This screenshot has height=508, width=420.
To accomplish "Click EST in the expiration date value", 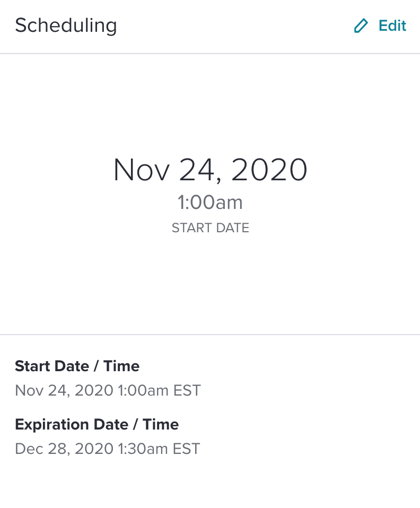I will pos(186,449).
